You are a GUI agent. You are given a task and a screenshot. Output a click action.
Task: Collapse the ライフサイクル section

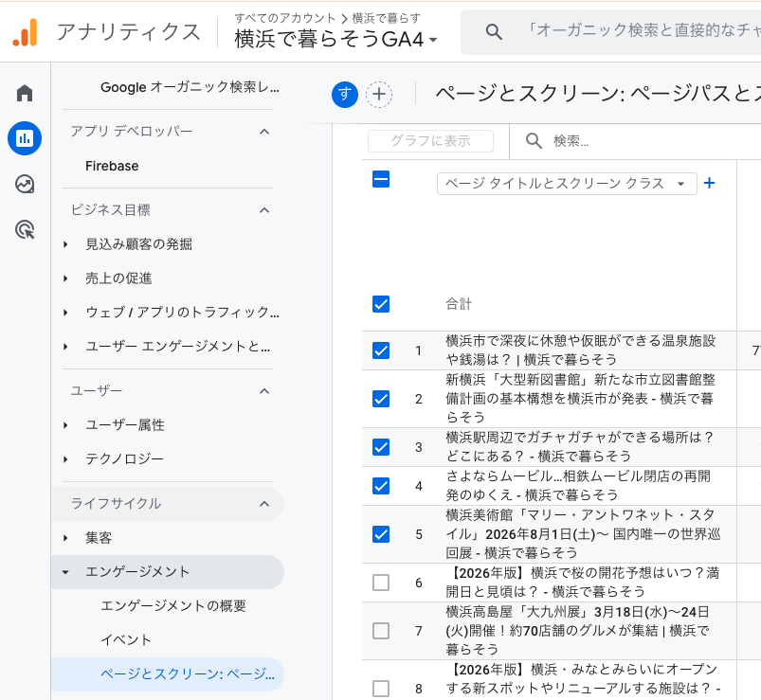pyautogui.click(x=266, y=503)
